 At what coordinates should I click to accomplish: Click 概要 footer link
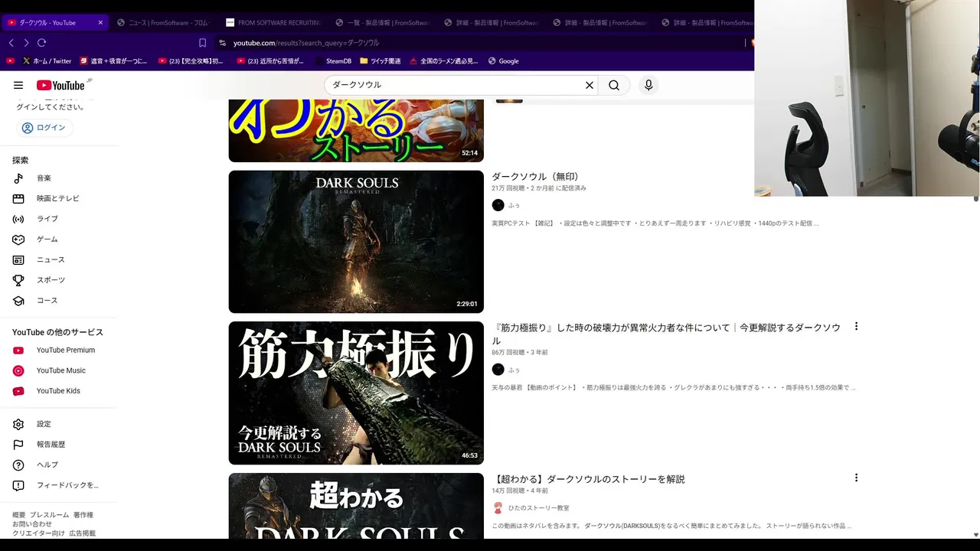[x=18, y=515]
